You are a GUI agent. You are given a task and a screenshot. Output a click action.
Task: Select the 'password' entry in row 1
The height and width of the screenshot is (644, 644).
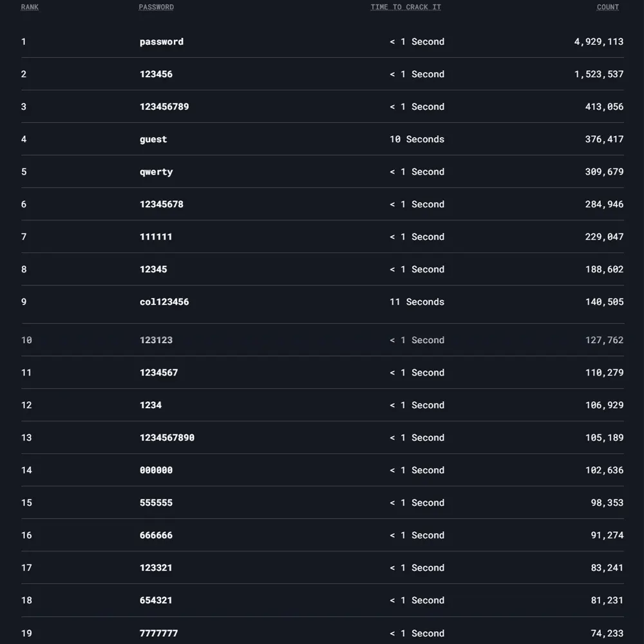pos(162,41)
